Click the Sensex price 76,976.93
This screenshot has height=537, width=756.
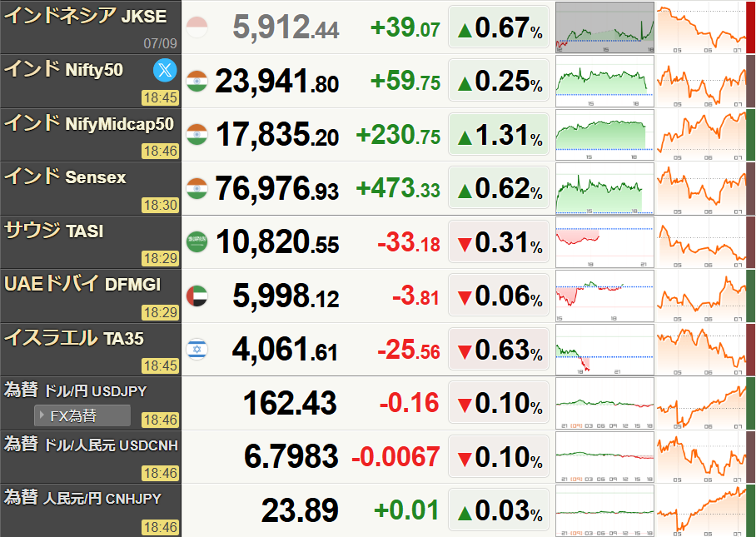(277, 188)
